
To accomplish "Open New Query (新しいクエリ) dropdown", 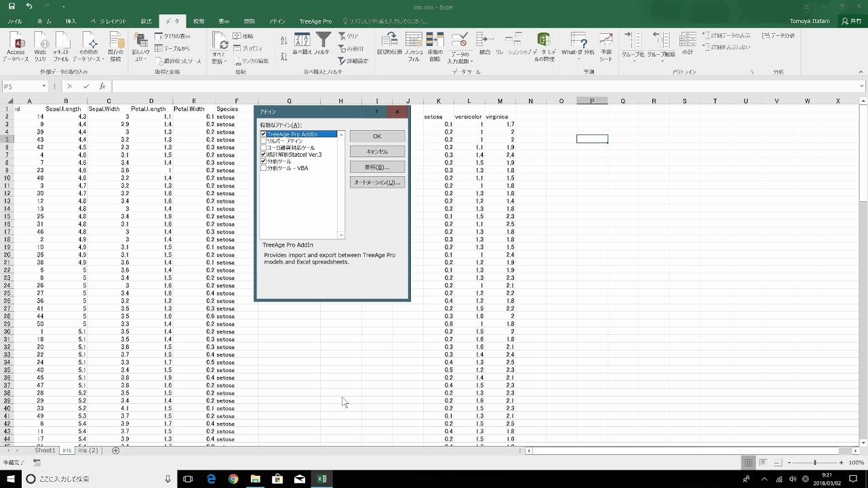I will coord(140,47).
